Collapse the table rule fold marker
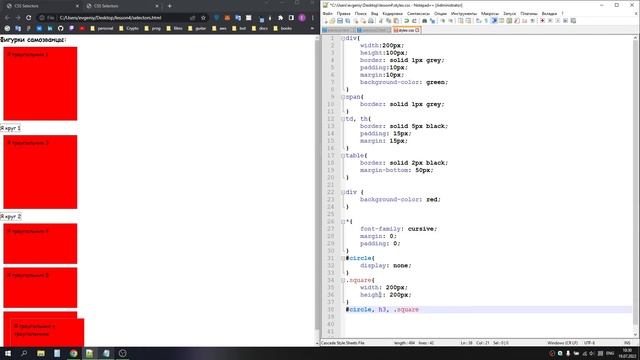The width and height of the screenshot is (640, 360). click(x=343, y=156)
